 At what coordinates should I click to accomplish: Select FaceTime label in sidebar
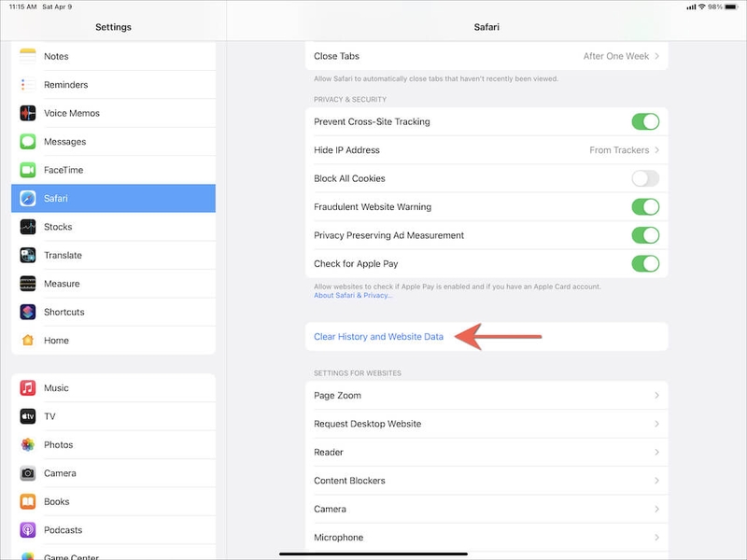63,170
